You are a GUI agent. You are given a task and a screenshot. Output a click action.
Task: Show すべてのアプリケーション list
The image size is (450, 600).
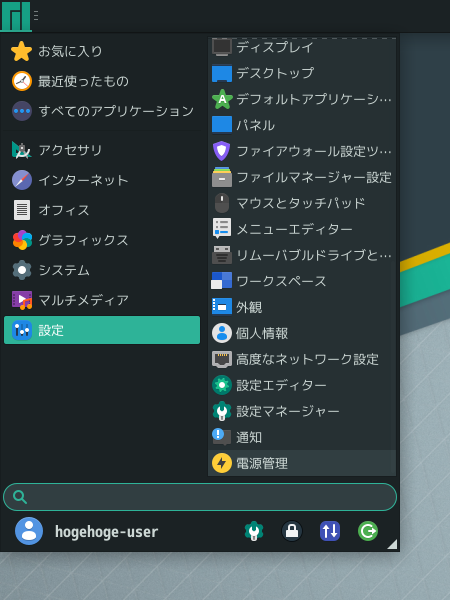pos(102,111)
